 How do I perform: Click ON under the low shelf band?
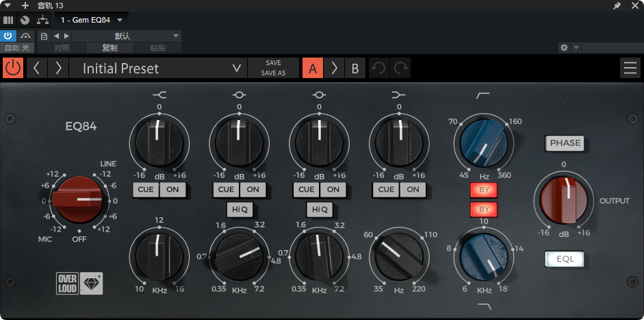pyautogui.click(x=413, y=190)
